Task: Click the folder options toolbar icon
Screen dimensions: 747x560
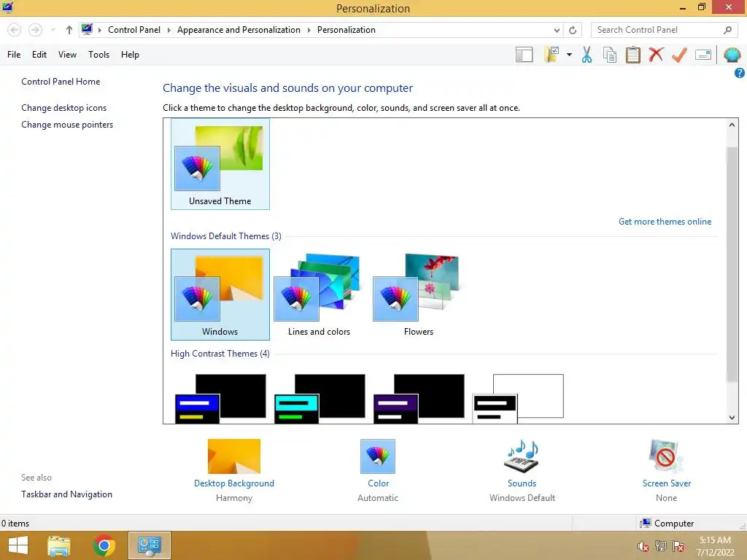Action: tap(551, 54)
